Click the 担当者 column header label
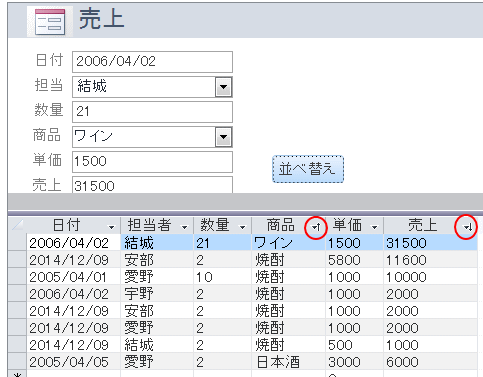The image size is (483, 377). pyautogui.click(x=149, y=225)
